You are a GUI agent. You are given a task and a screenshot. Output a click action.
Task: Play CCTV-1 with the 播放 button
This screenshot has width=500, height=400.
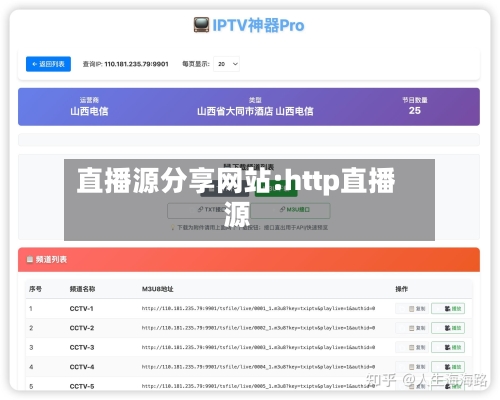click(448, 309)
